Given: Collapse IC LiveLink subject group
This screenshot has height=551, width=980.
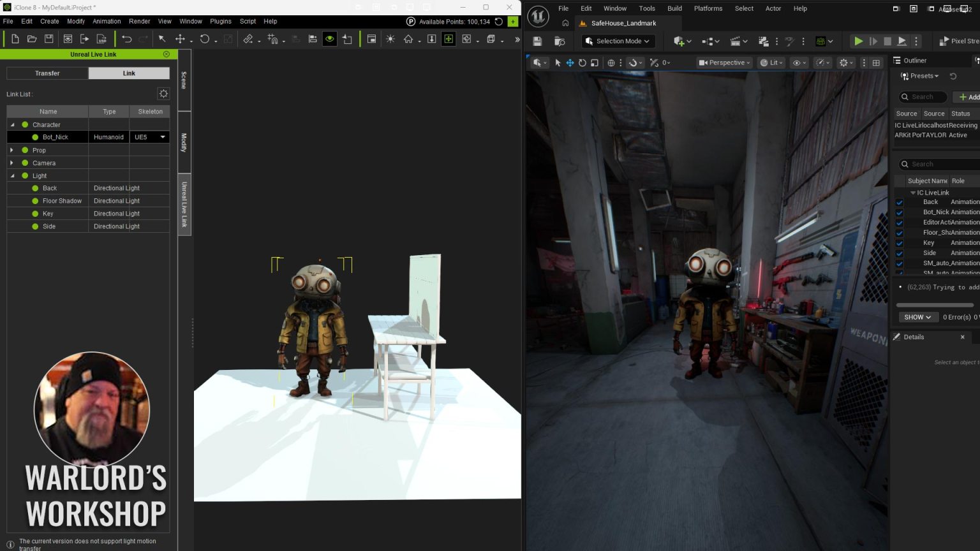Looking at the screenshot, I should (x=912, y=193).
